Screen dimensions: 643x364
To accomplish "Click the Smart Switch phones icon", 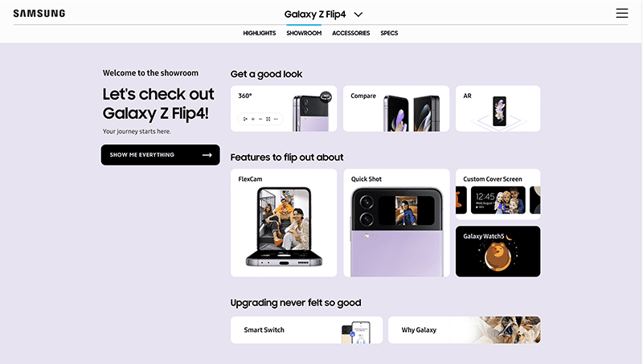I will (356, 333).
